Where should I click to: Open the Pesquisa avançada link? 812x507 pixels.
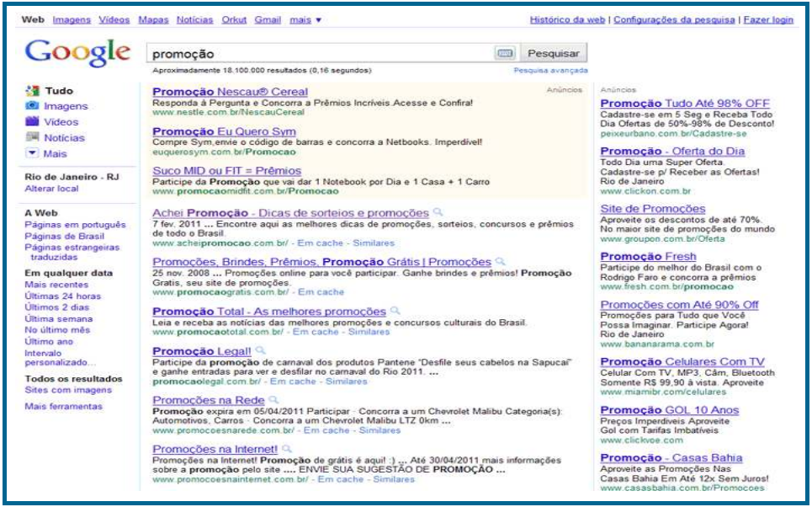pyautogui.click(x=550, y=71)
